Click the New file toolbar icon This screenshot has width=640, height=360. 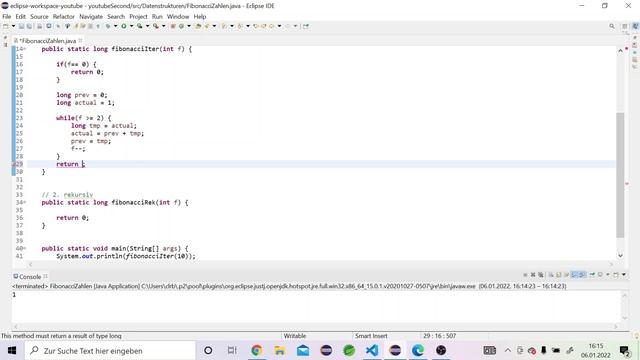click(5, 26)
